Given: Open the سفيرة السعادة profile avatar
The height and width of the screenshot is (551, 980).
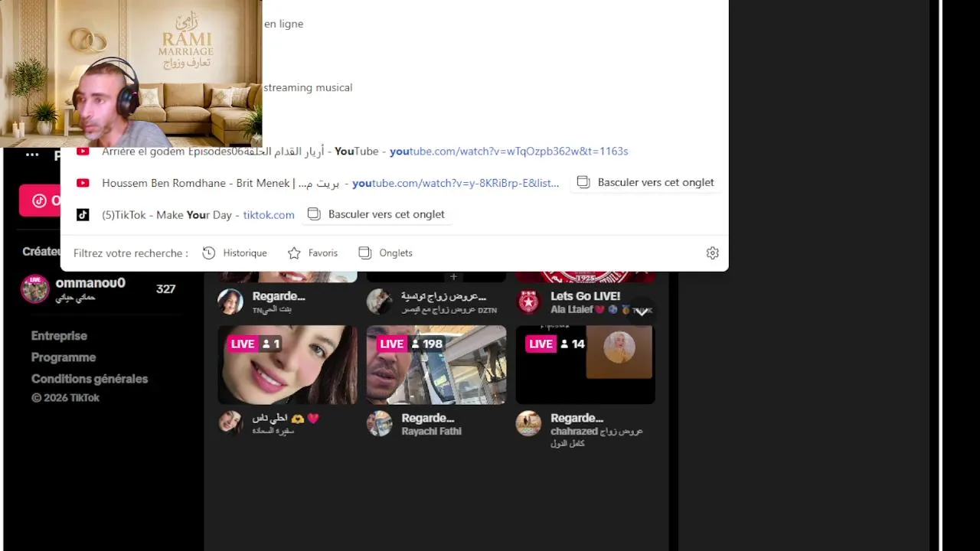Looking at the screenshot, I should point(230,422).
